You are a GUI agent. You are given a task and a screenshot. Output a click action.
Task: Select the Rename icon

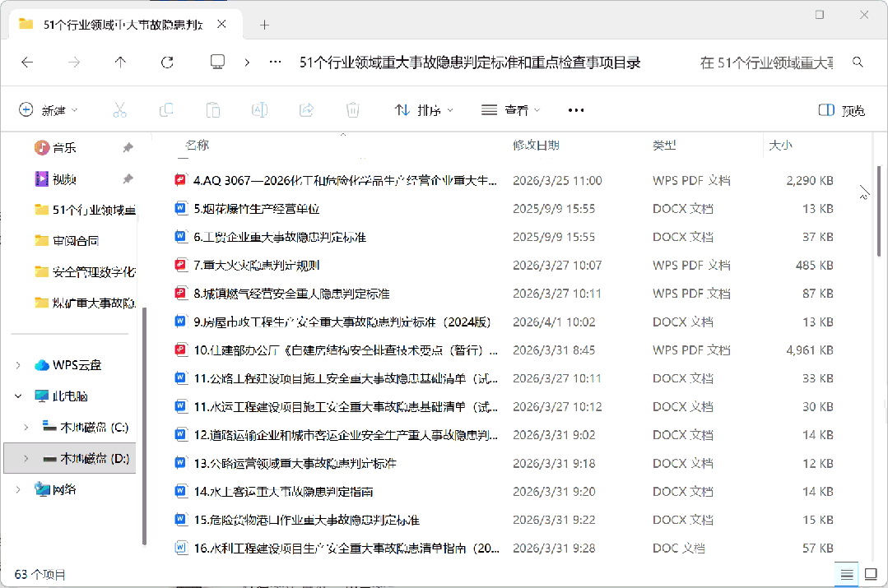click(x=259, y=109)
